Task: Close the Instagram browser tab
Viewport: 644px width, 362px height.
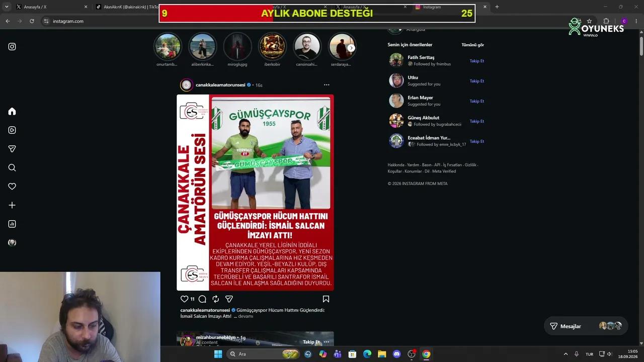Action: click(485, 7)
